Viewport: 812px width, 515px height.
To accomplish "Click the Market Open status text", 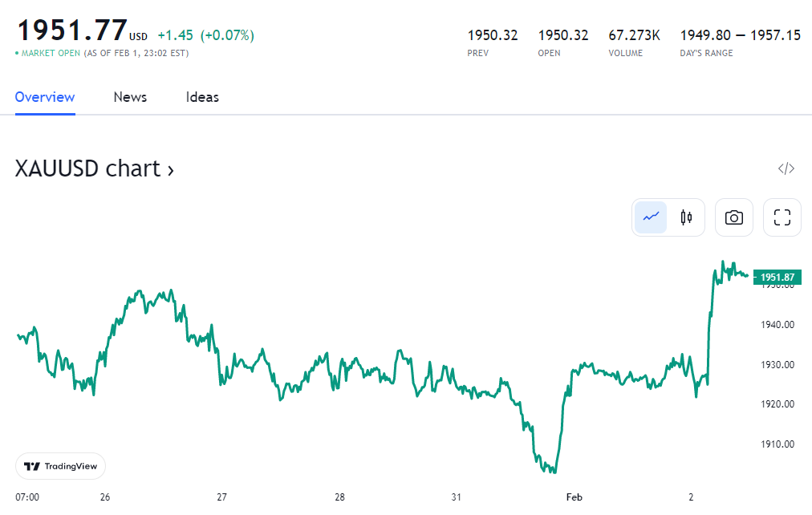I will click(x=48, y=53).
